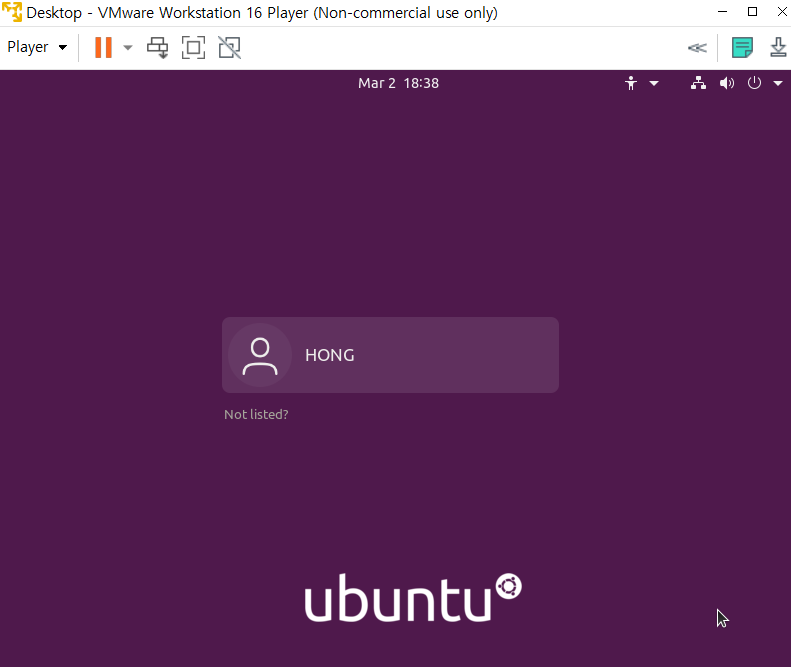This screenshot has height=667, width=791.
Task: Open the green notes/message log icon
Action: tap(742, 48)
